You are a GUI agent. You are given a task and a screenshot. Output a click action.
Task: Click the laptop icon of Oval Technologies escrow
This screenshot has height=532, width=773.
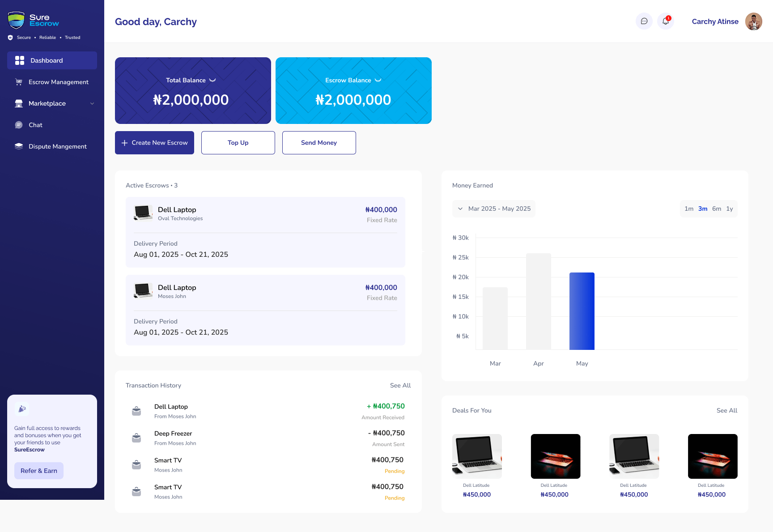(143, 213)
